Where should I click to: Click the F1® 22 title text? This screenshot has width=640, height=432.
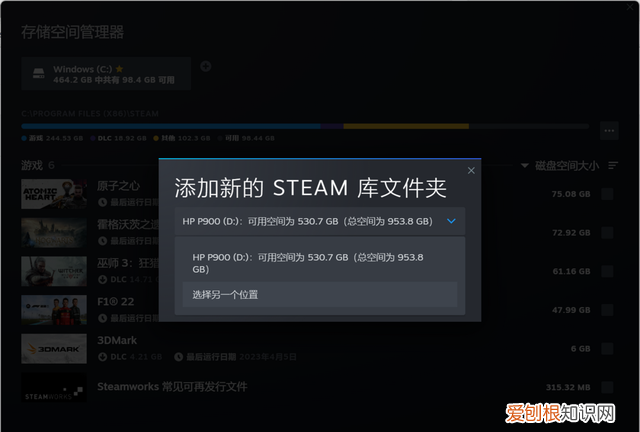pos(116,301)
